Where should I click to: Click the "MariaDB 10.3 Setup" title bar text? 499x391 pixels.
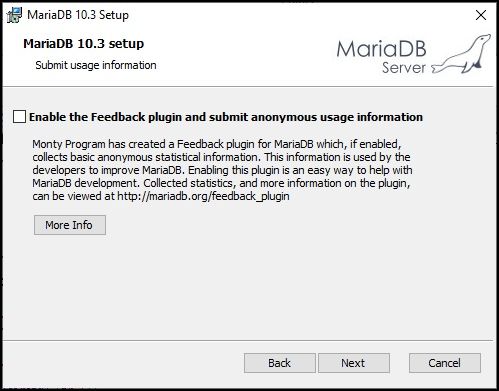coord(78,15)
